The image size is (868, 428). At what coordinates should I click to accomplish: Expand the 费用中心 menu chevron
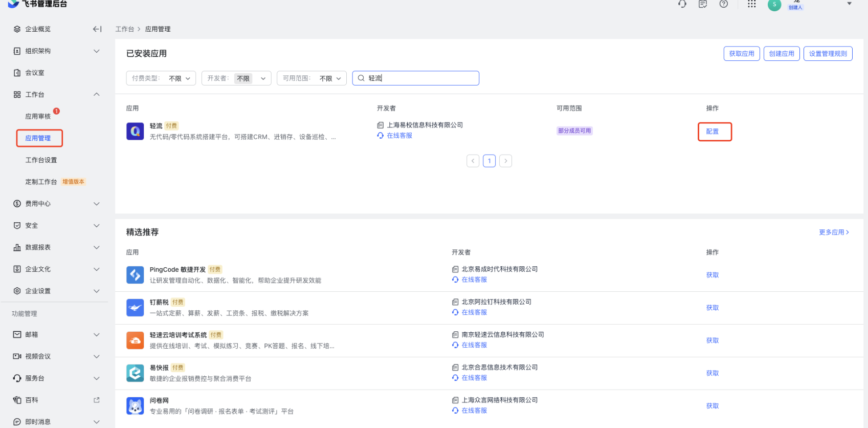(x=97, y=204)
